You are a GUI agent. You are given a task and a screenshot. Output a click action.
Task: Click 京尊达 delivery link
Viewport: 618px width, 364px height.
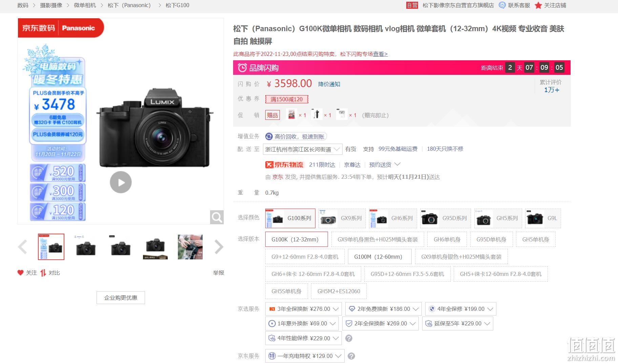(352, 165)
